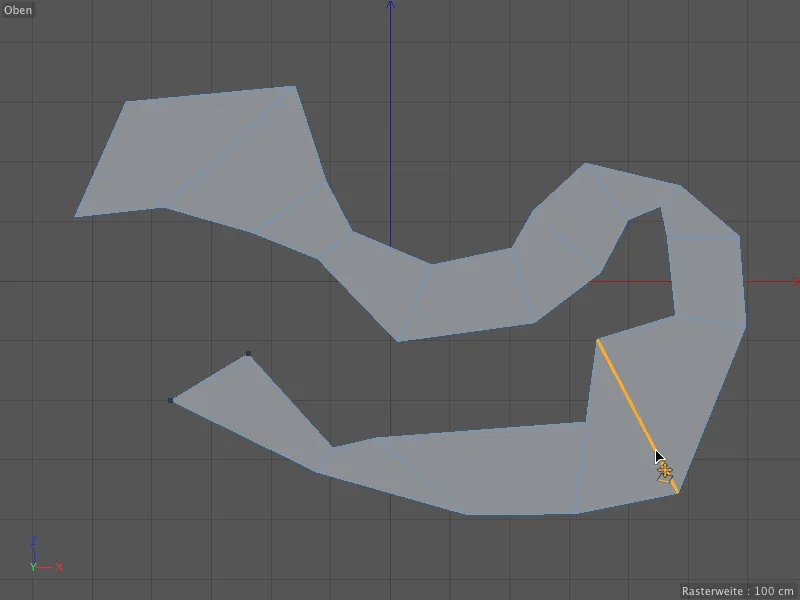Click the black vertex above the lower shape
This screenshot has height=600, width=800.
[x=248, y=353]
